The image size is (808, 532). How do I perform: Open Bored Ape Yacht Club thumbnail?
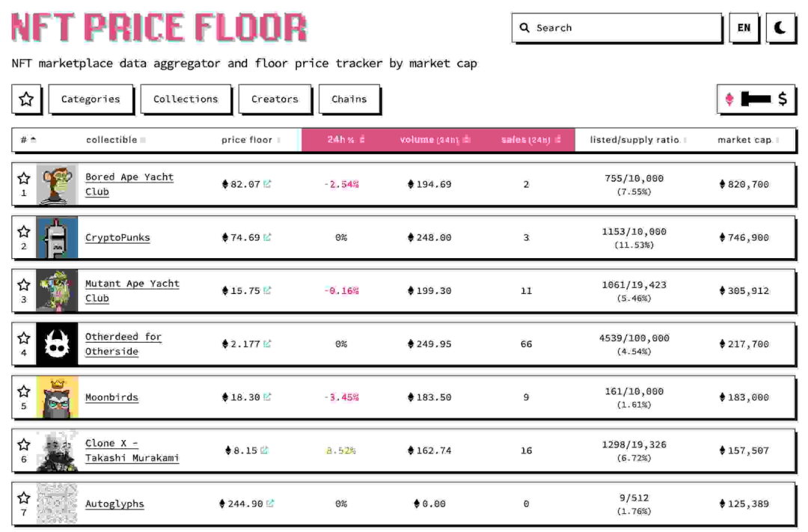point(57,185)
